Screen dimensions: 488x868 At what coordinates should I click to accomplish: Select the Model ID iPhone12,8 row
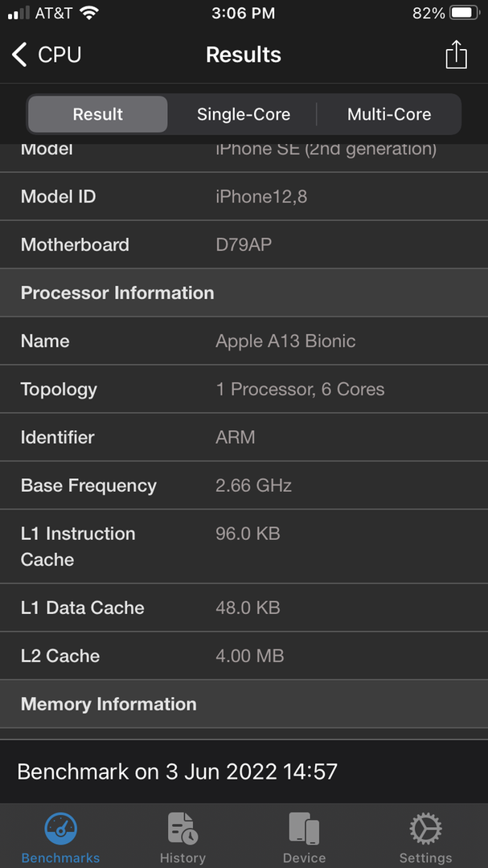[x=244, y=197]
